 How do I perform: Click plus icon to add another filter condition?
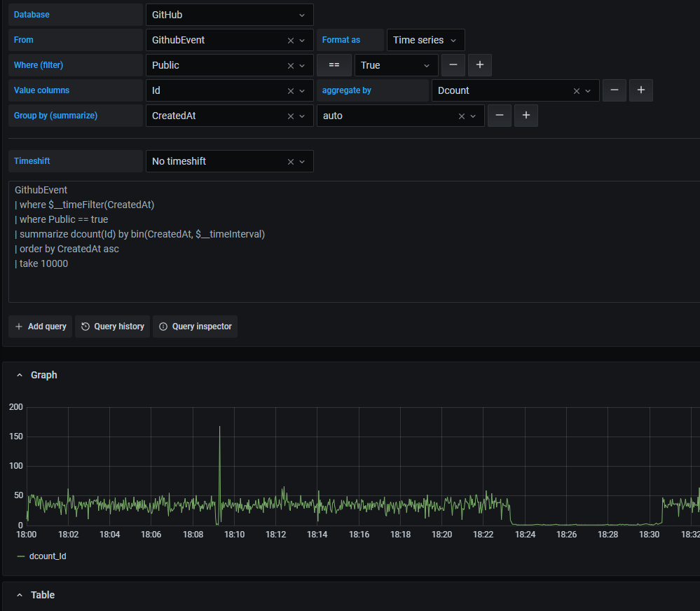(x=479, y=64)
